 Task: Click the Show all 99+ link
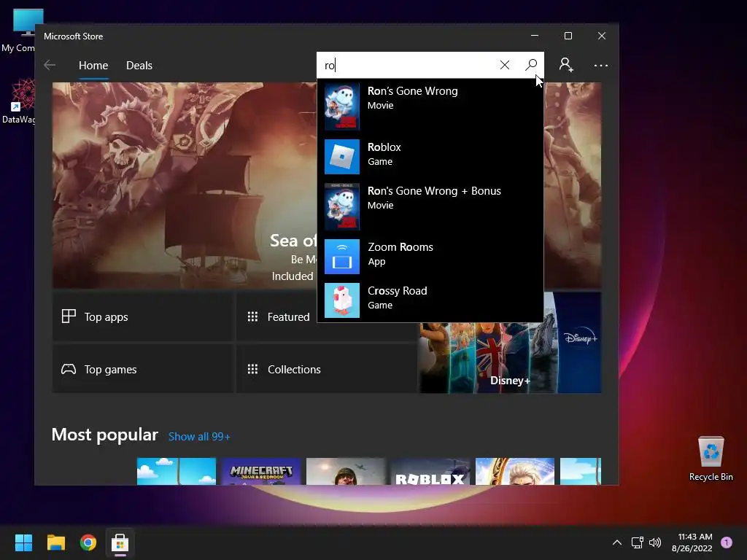point(199,437)
